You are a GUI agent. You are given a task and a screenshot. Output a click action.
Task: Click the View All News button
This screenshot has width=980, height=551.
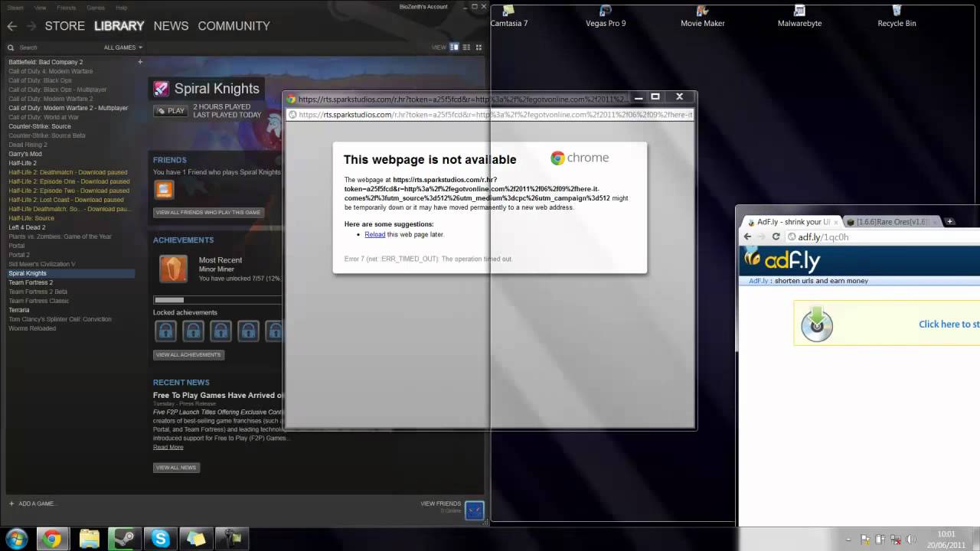click(x=176, y=468)
